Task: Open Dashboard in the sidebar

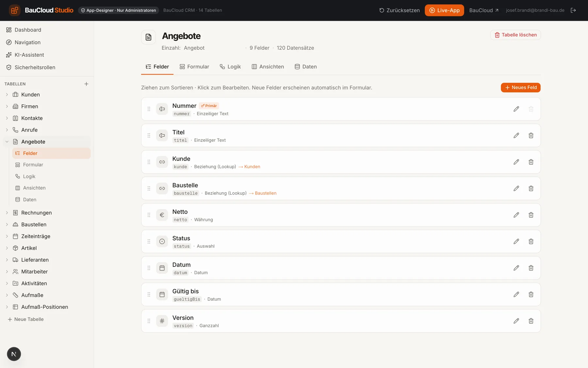Action: (x=47, y=30)
